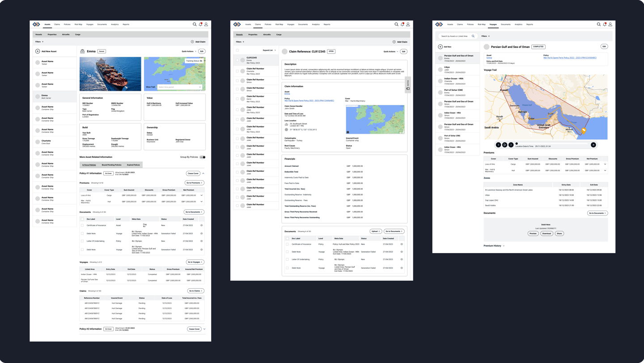
Task: Click the Add Claim plus icon in Claims window
Action: click(x=394, y=42)
